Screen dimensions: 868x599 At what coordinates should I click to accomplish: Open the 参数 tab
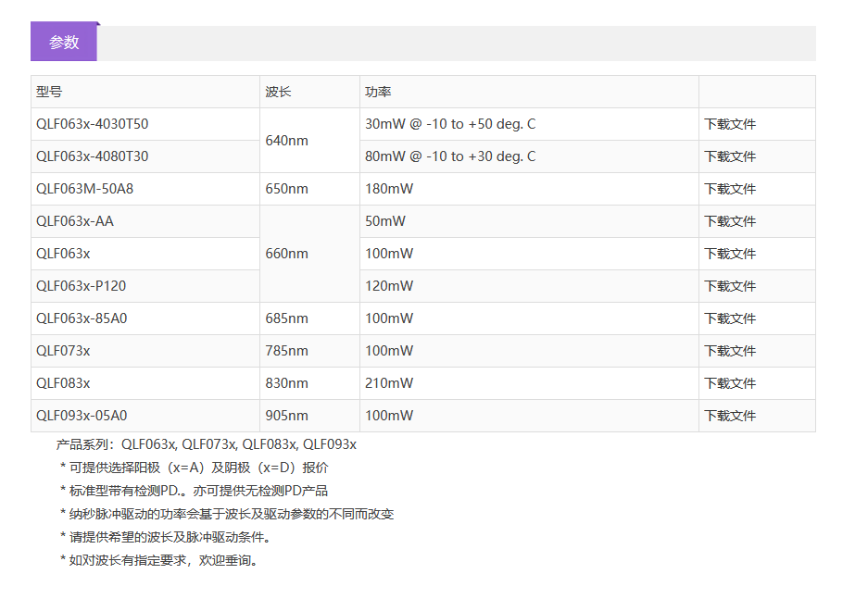pos(64,42)
